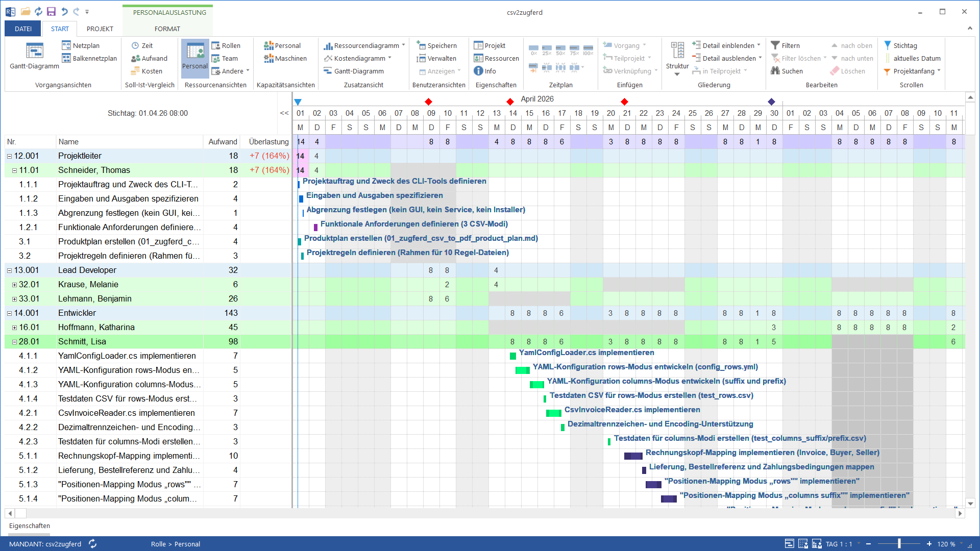Click the refresh icon in the status bar
Viewport: 980px width, 551px height.
(x=93, y=544)
